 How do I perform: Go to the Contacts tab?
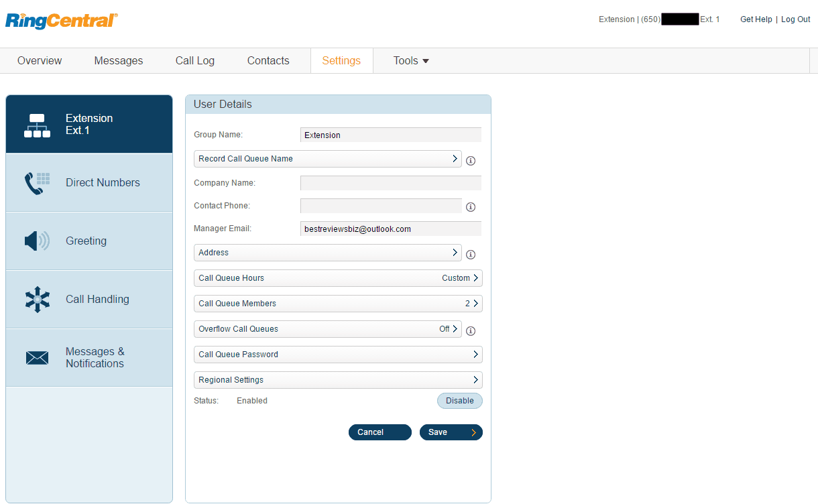click(268, 60)
